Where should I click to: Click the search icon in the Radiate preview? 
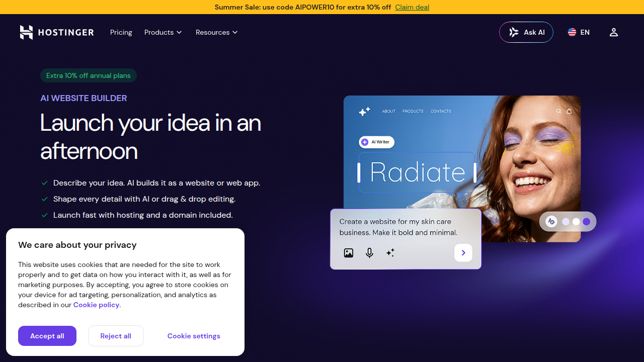[x=558, y=111]
